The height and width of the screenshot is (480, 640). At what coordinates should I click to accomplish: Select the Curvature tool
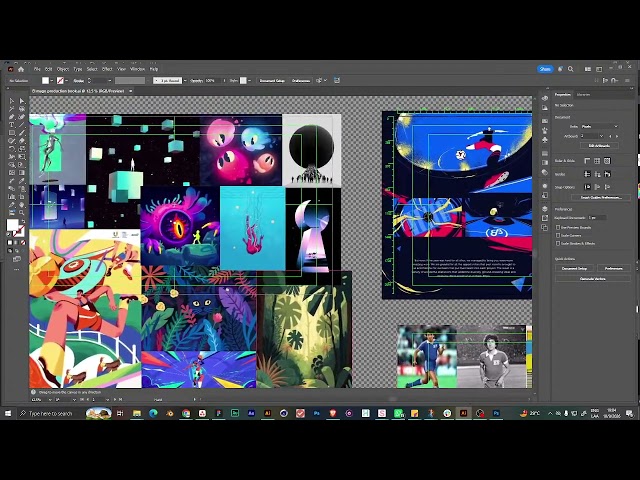[22, 117]
